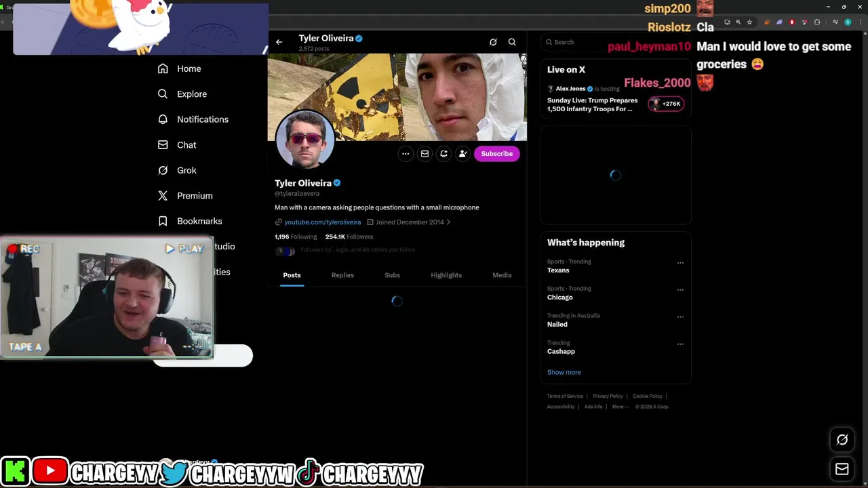Open Ads info footer link
The width and height of the screenshot is (868, 488).
(x=593, y=407)
